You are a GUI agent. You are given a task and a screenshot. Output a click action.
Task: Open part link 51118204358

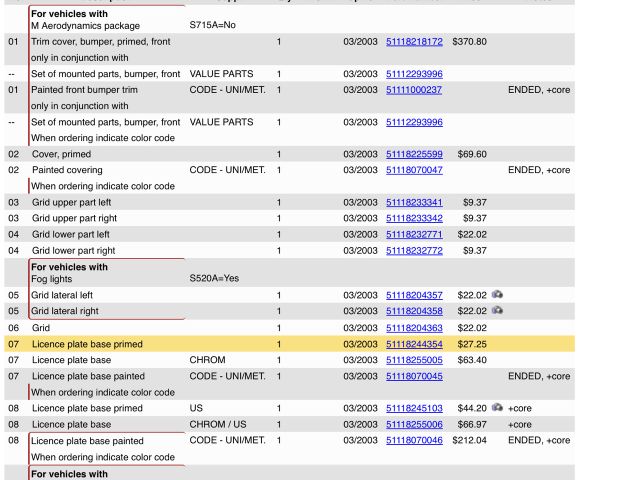tap(414, 311)
